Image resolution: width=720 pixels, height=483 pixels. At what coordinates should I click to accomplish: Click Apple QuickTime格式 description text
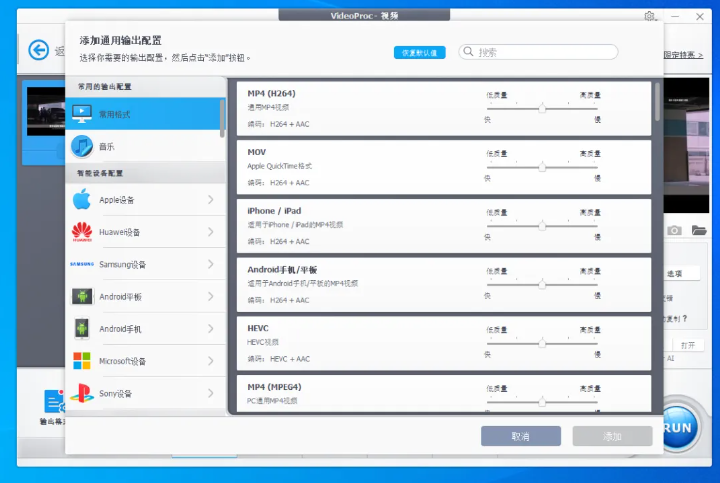click(x=280, y=166)
